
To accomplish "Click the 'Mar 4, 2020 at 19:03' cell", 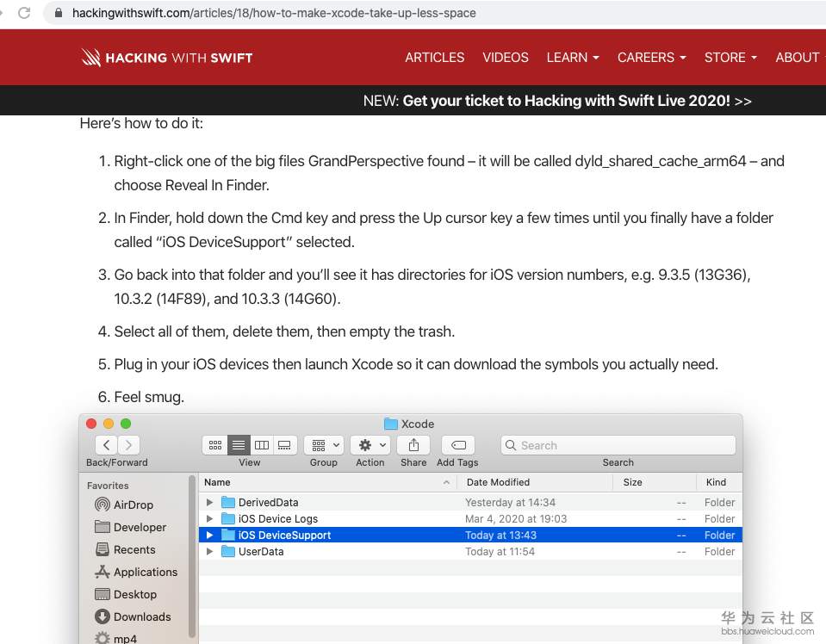I will pyautogui.click(x=516, y=518).
